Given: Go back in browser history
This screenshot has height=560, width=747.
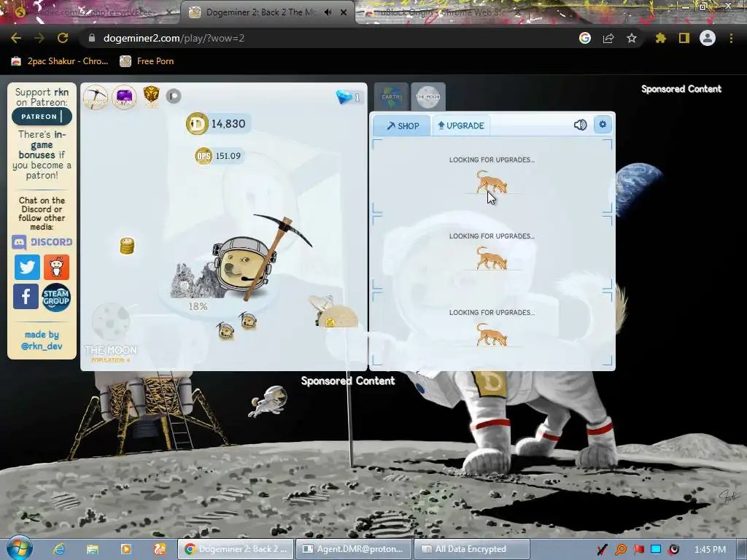Looking at the screenshot, I should pos(16,38).
